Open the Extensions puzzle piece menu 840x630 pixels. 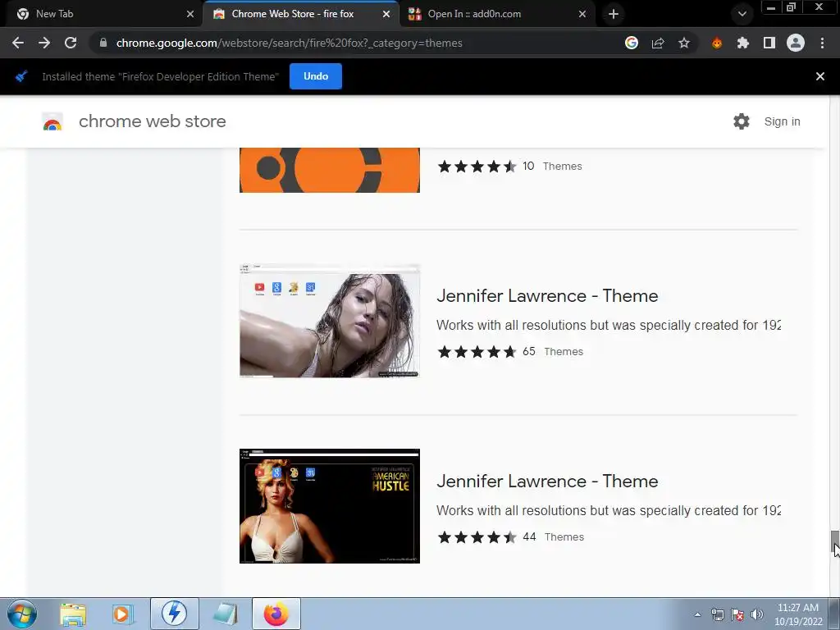[743, 43]
